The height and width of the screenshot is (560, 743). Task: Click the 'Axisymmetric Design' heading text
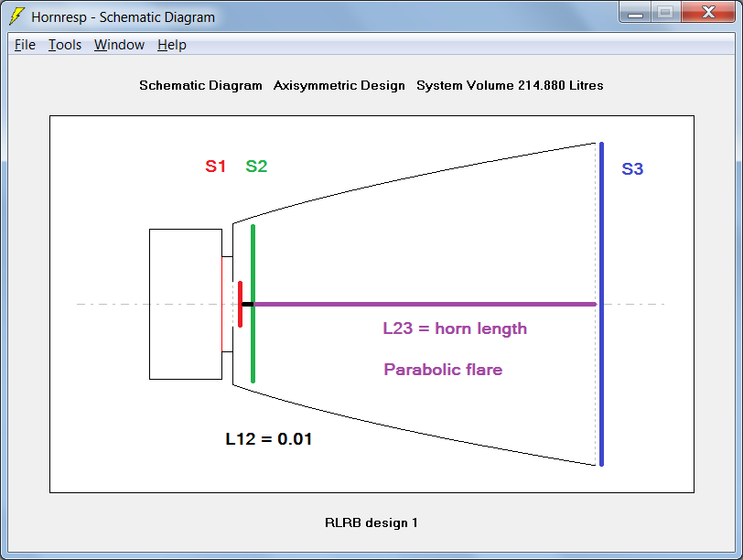pos(339,85)
